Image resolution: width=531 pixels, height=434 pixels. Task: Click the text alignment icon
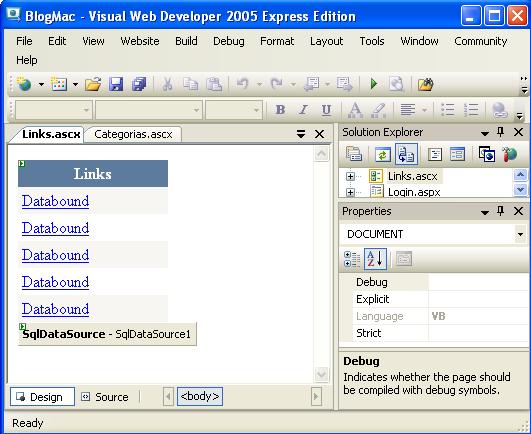tap(408, 110)
